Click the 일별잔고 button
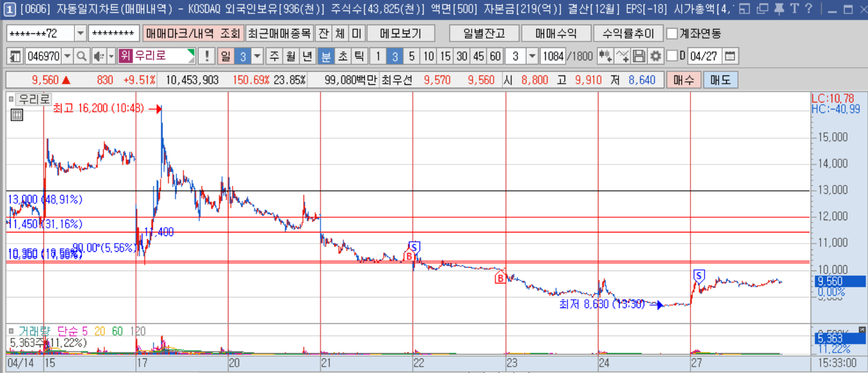The image size is (868, 373). coord(484,33)
